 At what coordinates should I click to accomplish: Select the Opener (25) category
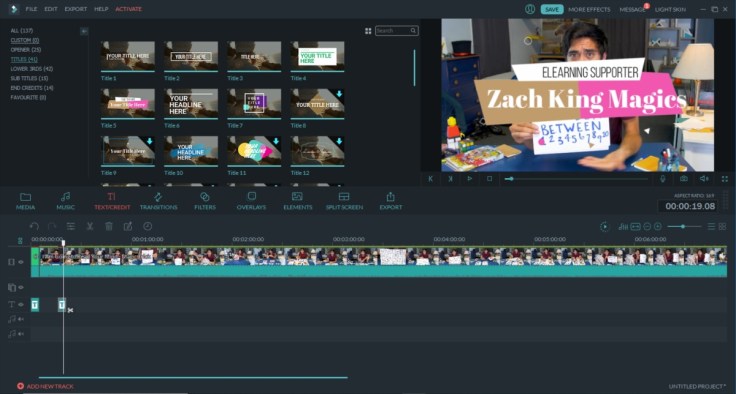pos(26,50)
